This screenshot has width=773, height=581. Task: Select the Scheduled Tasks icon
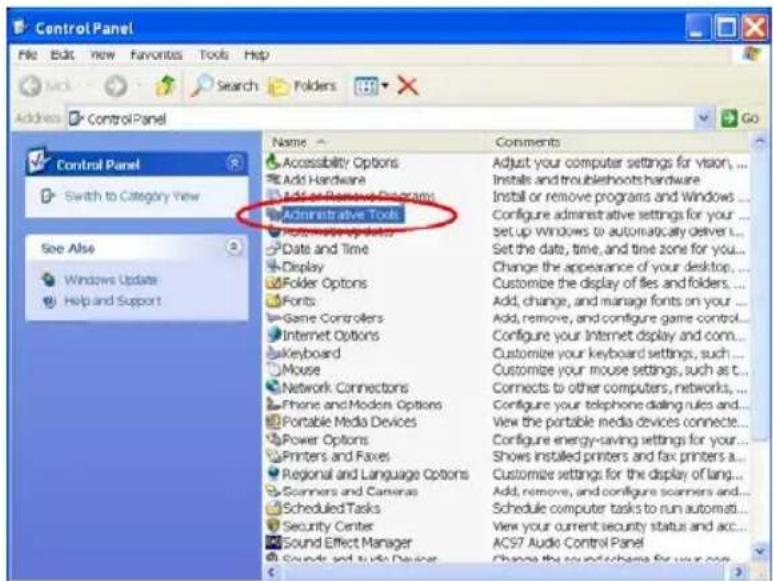pyautogui.click(x=273, y=508)
